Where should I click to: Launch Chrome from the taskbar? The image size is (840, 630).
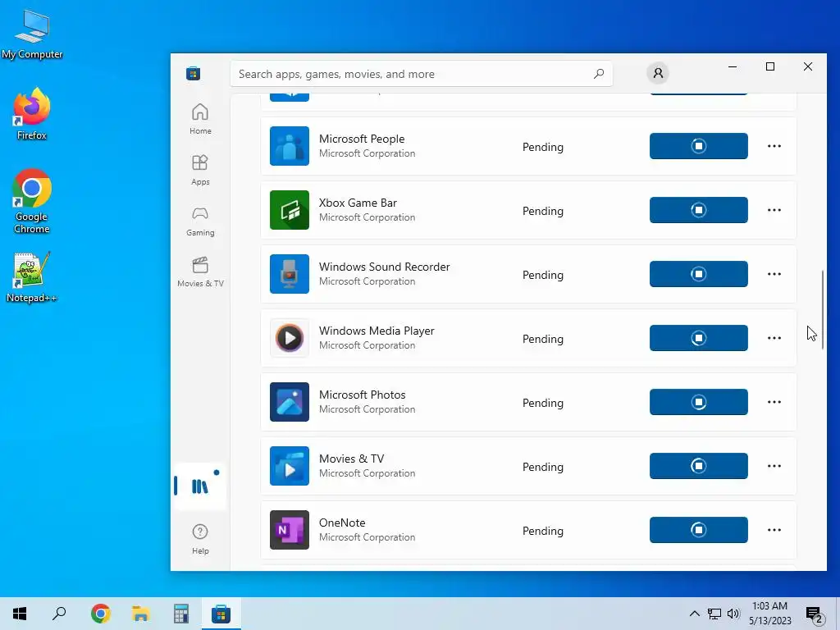click(100, 614)
